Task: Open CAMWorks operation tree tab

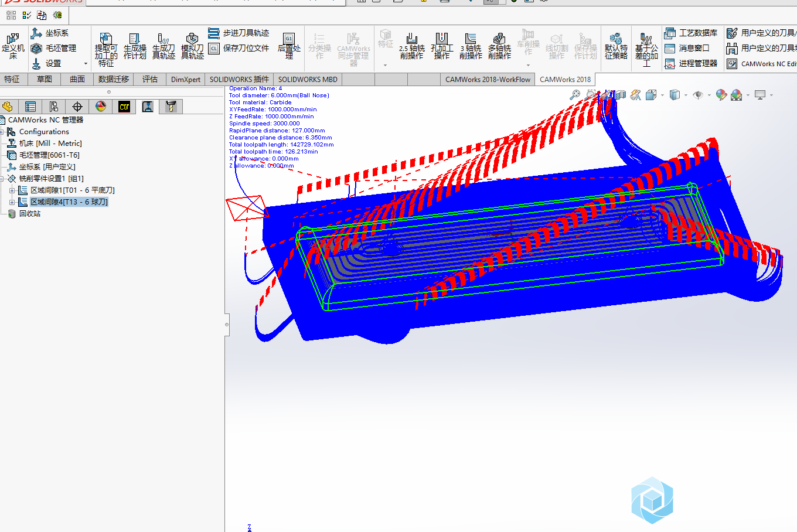Action: (148, 106)
